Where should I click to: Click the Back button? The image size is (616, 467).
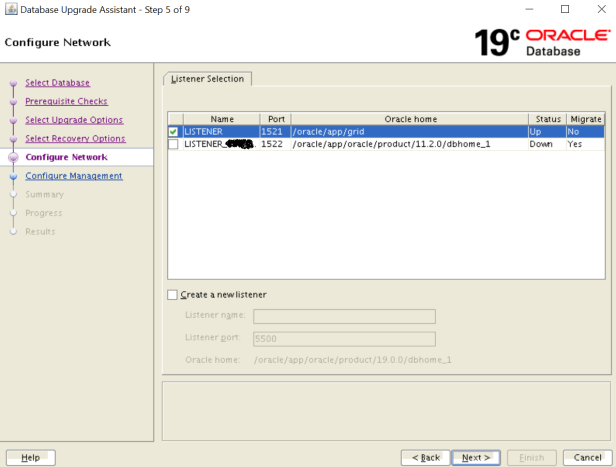click(x=425, y=457)
